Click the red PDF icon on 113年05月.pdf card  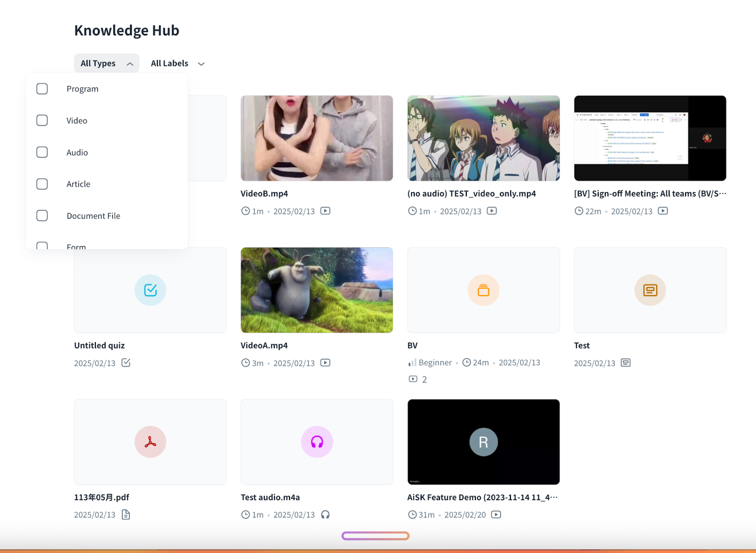150,442
